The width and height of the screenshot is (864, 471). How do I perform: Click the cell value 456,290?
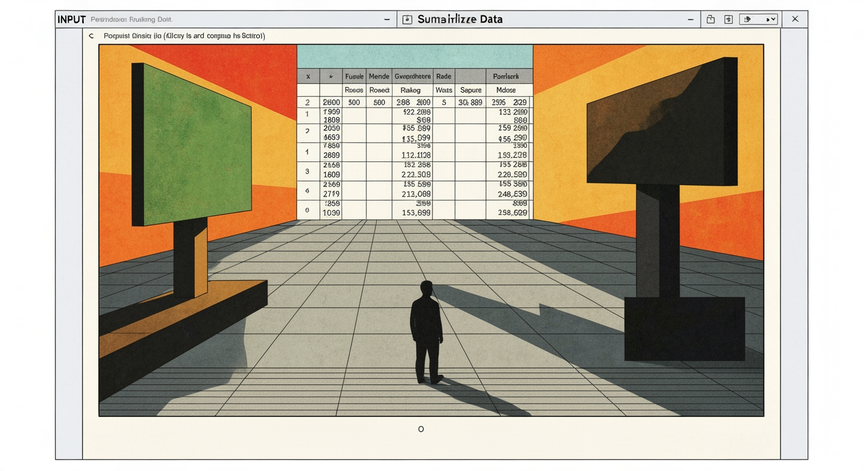(512, 138)
